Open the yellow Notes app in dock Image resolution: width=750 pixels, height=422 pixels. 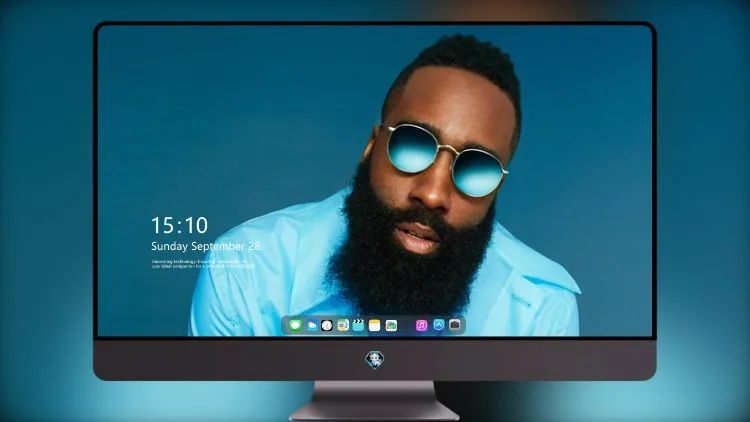(375, 325)
